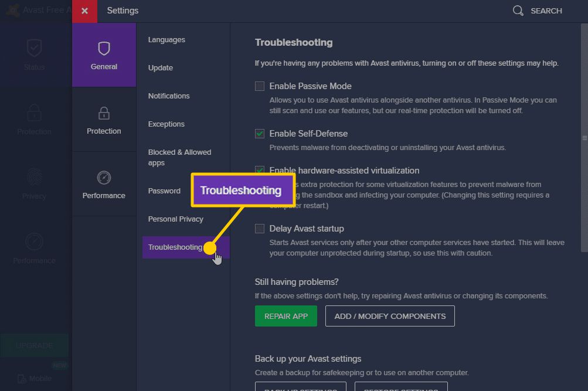
Task: Uncheck Enable Self-Defense
Action: pyautogui.click(x=260, y=134)
